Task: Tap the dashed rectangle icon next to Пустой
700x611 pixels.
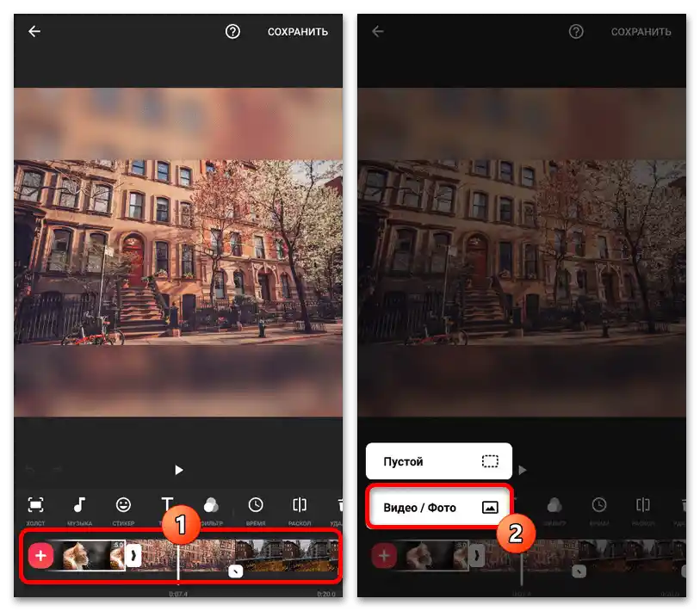Action: coord(490,461)
